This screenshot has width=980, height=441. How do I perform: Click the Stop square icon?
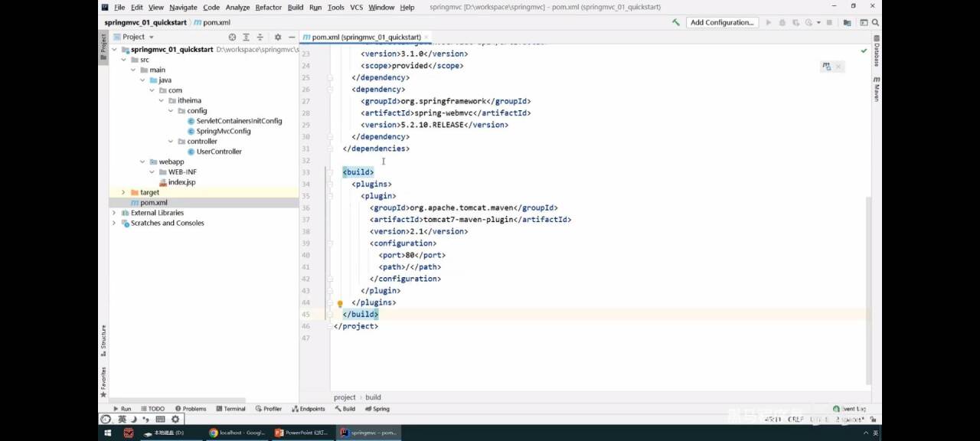point(828,23)
